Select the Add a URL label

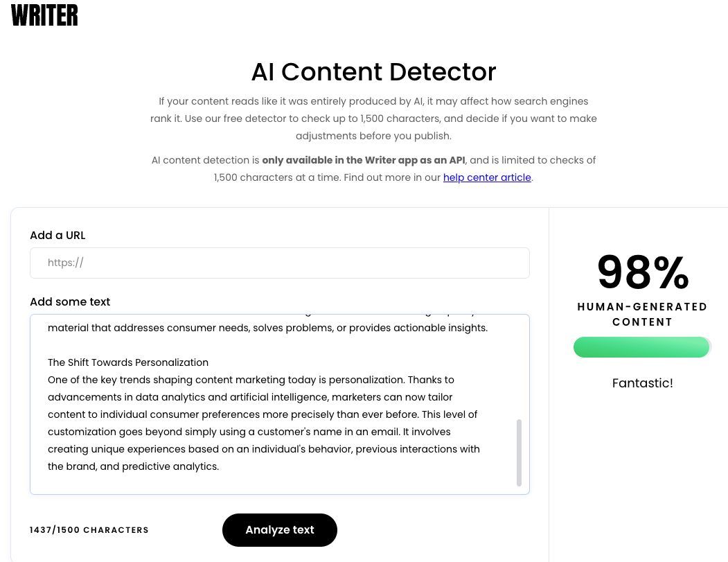pos(57,235)
